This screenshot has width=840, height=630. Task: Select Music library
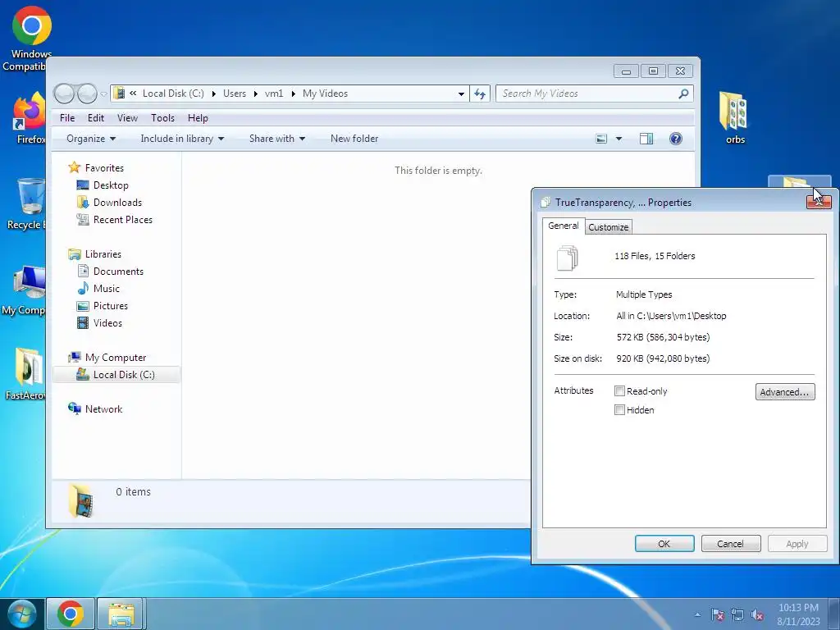106,289
